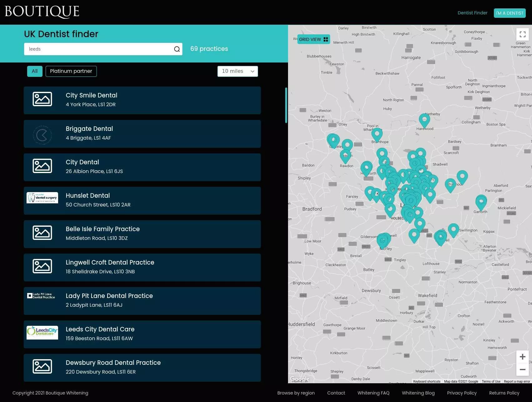The width and height of the screenshot is (532, 402).
Task: Click the practice list scrollbar
Action: tap(286, 105)
